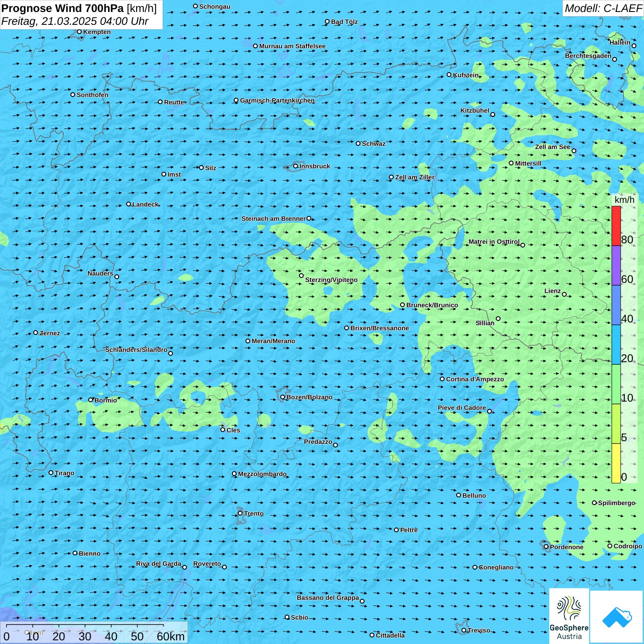Select the blue 40–60 legend swatch
This screenshot has height=644, width=644.
(616, 305)
